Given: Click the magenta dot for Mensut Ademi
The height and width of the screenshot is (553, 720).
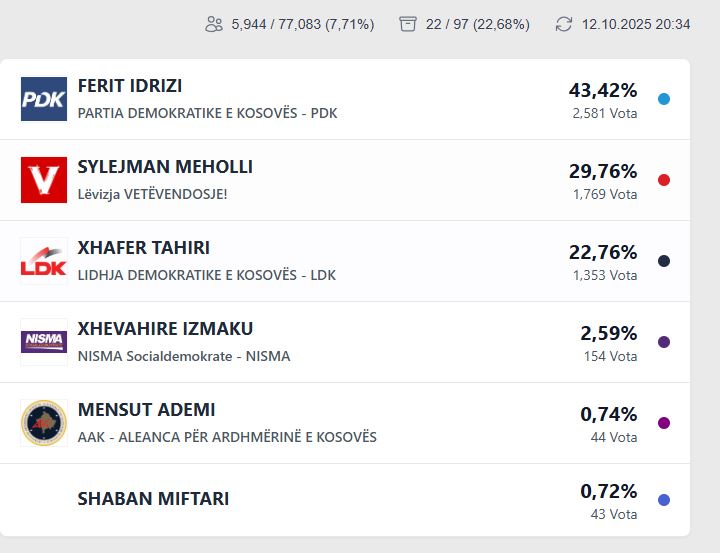Looking at the screenshot, I should 664,423.
